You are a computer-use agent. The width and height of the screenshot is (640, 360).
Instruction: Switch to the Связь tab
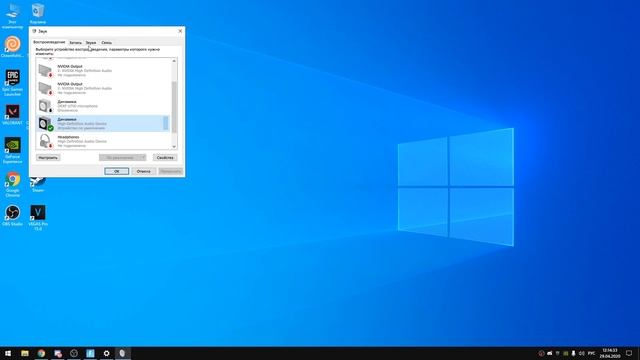click(107, 42)
